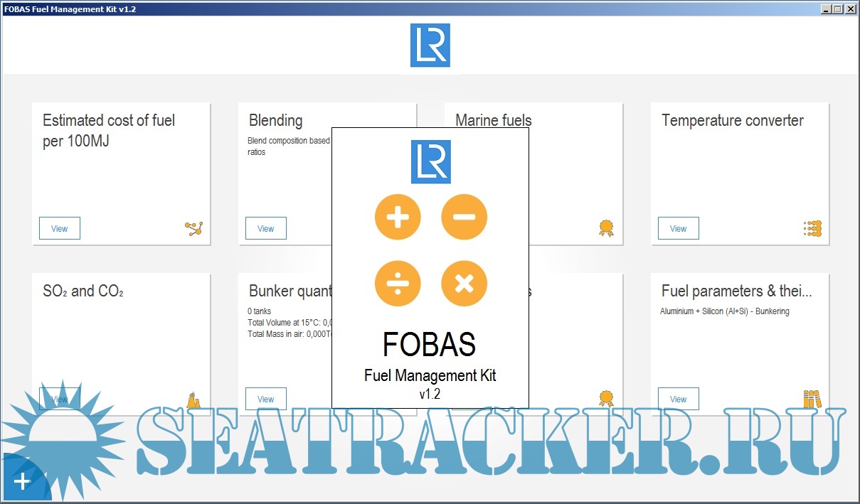Click the node icon in the Estimated cost tile

[193, 228]
